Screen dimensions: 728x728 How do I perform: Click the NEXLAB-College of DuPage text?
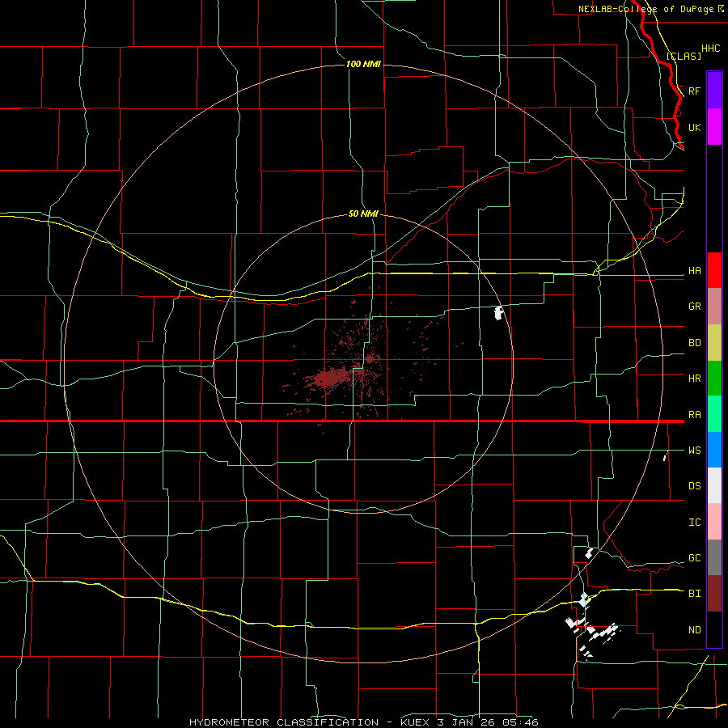pyautogui.click(x=645, y=9)
